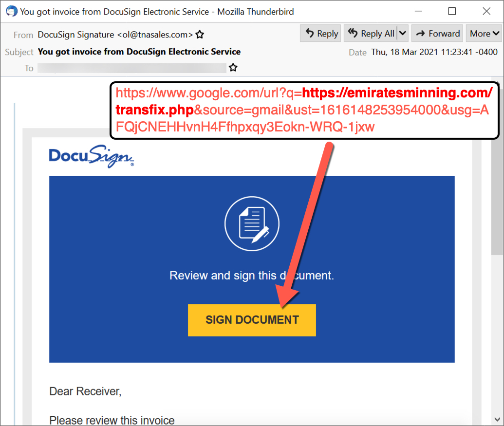Image resolution: width=504 pixels, height=426 pixels.
Task: Maximize the Thunderbird window
Action: (452, 11)
